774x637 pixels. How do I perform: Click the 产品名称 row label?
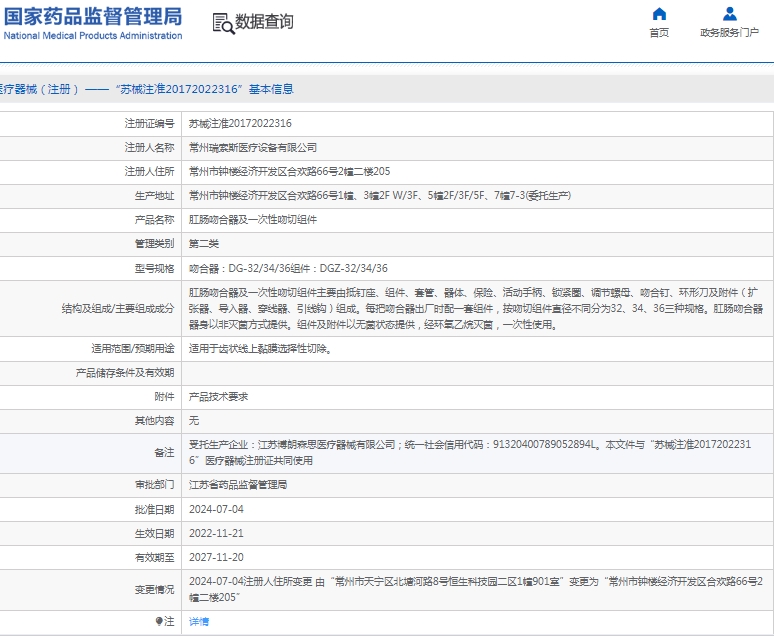(155, 220)
